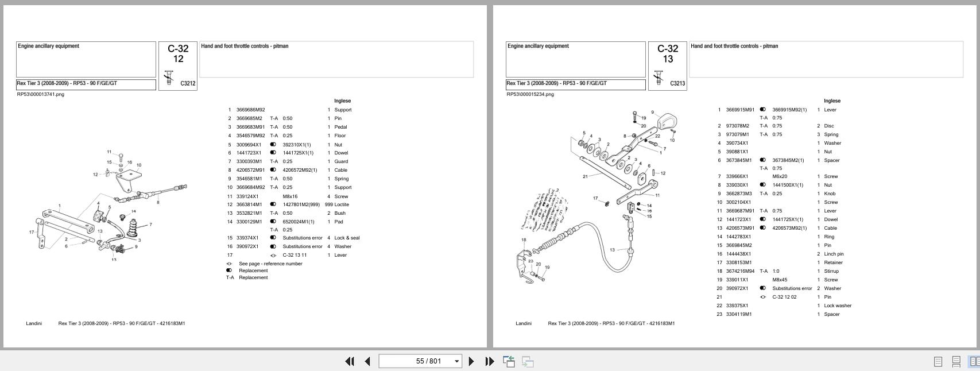Select part number 3669686M92 Support
Screen dimensions: 980x371
tap(251, 110)
